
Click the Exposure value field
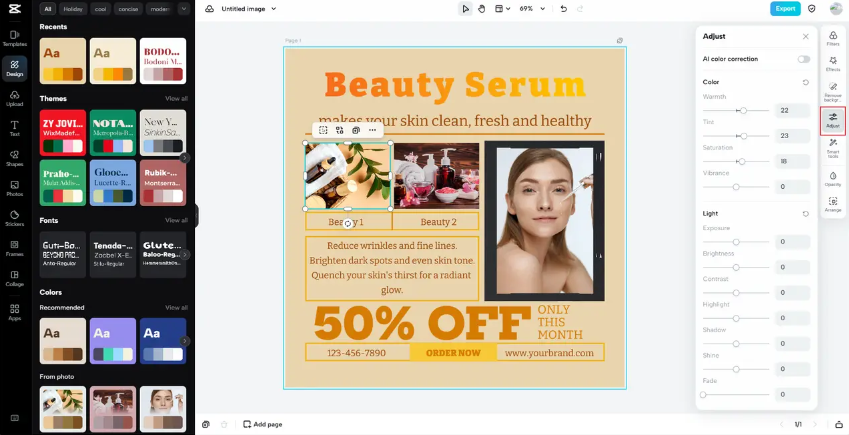click(792, 242)
